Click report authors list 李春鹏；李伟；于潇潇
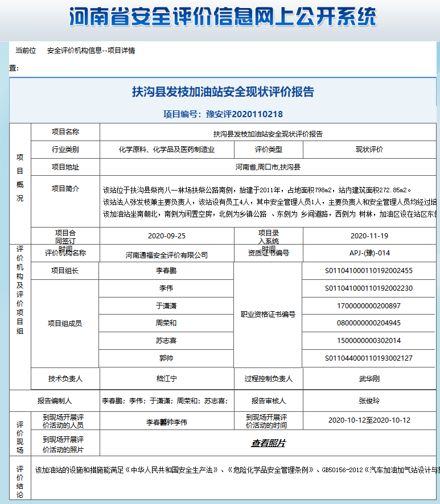This screenshot has height=504, width=440. [x=165, y=401]
